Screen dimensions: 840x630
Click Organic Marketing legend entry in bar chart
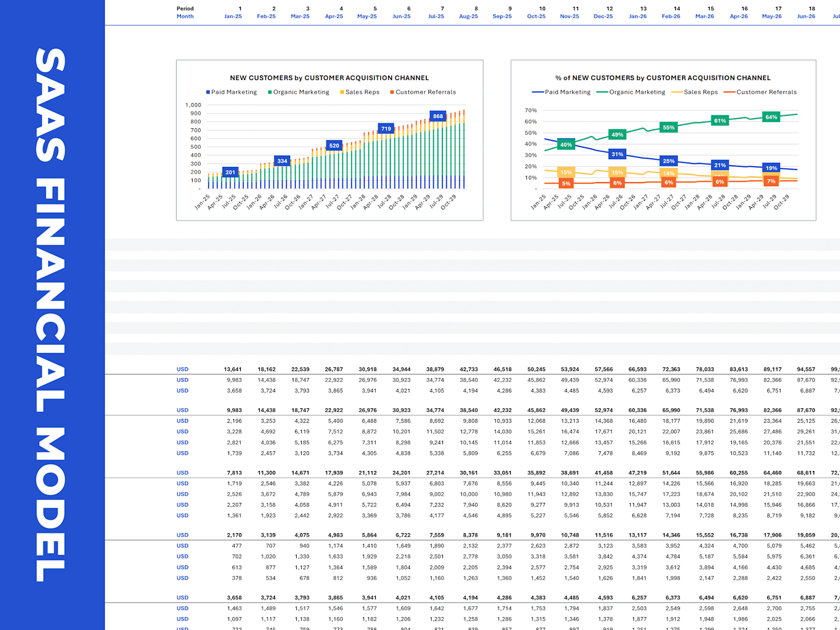pos(298,92)
